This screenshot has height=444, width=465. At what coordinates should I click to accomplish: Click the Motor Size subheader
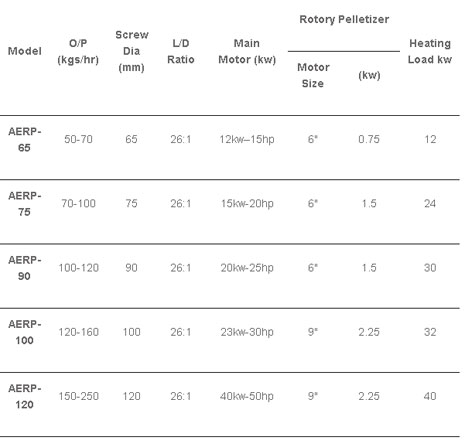pyautogui.click(x=313, y=75)
